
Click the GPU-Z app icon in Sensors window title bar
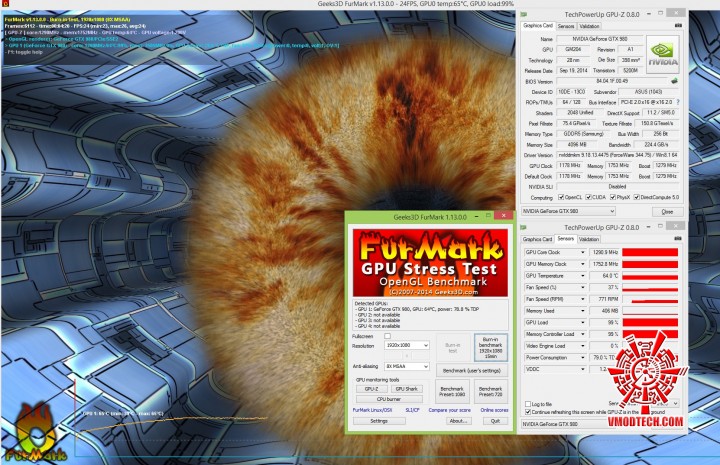pyautogui.click(x=524, y=227)
